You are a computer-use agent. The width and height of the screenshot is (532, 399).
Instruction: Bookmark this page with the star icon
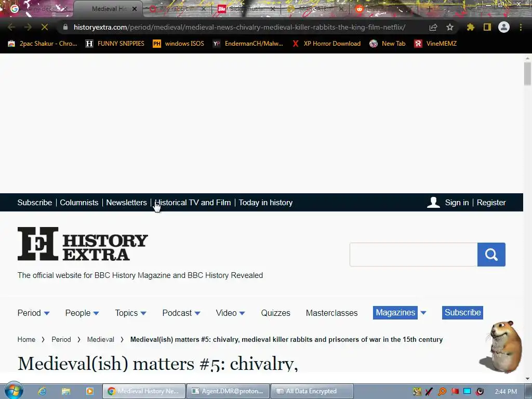tap(450, 27)
